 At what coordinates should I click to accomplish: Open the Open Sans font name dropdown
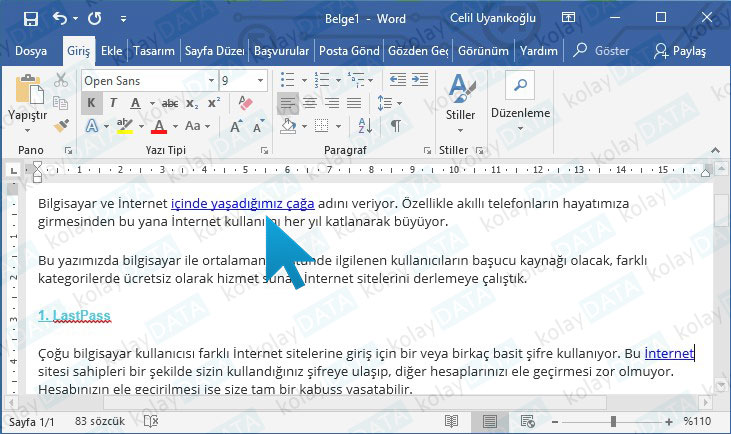211,81
